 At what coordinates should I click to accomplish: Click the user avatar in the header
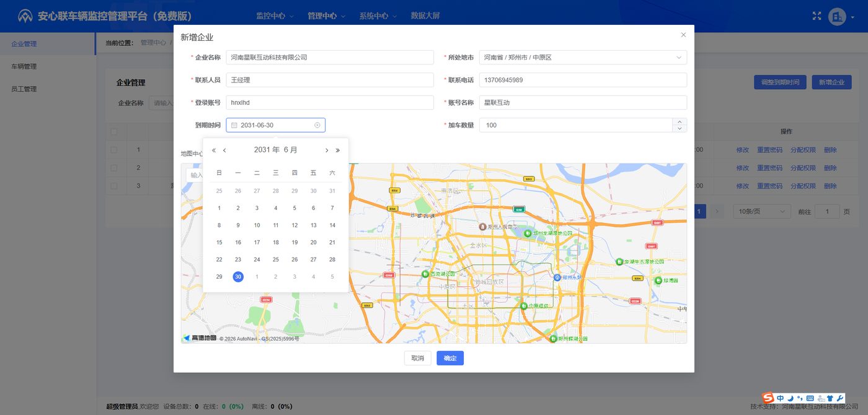pos(837,17)
